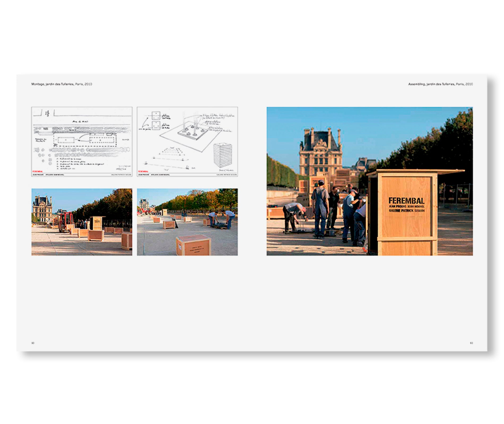
Task: Click the large FEREMBAL stencil text on crate
Action: pyautogui.click(x=406, y=201)
